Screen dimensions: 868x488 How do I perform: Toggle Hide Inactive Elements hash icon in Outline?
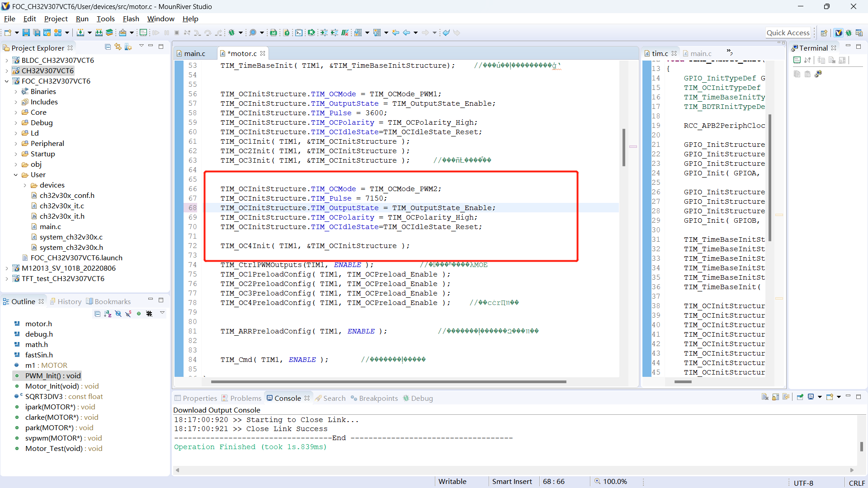coord(149,314)
